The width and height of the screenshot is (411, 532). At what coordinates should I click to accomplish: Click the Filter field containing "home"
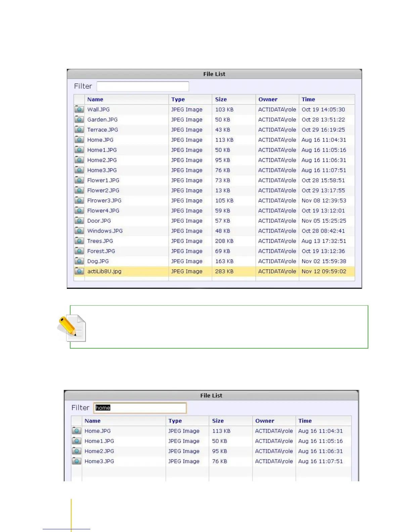tap(140, 408)
